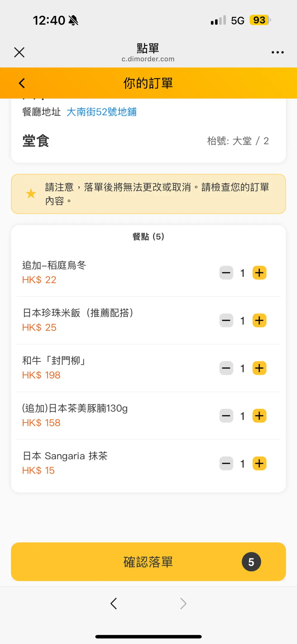Add another 日本 Sangaria 抹茶

259,464
